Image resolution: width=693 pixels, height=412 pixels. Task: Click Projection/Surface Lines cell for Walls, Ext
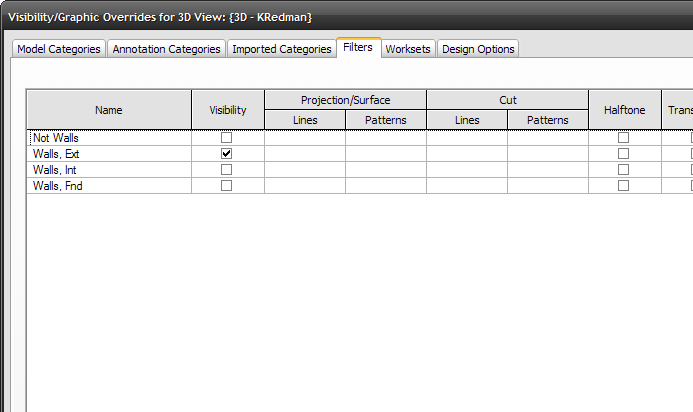pyautogui.click(x=305, y=154)
